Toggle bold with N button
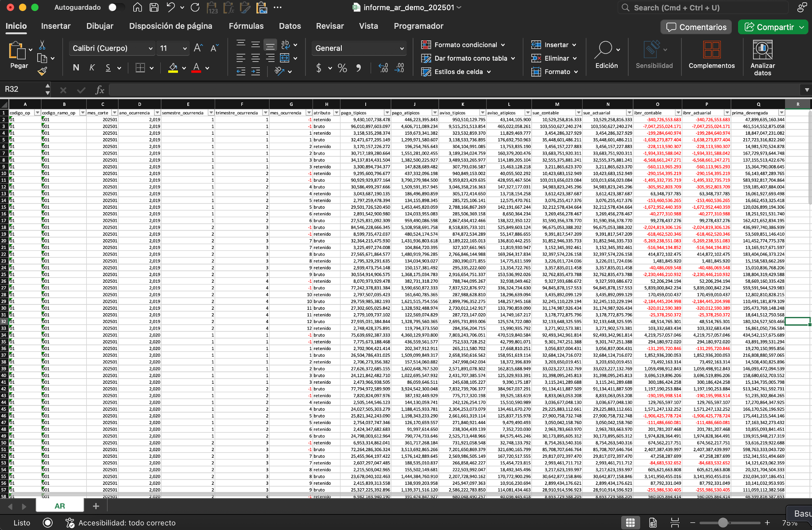 (x=76, y=68)
